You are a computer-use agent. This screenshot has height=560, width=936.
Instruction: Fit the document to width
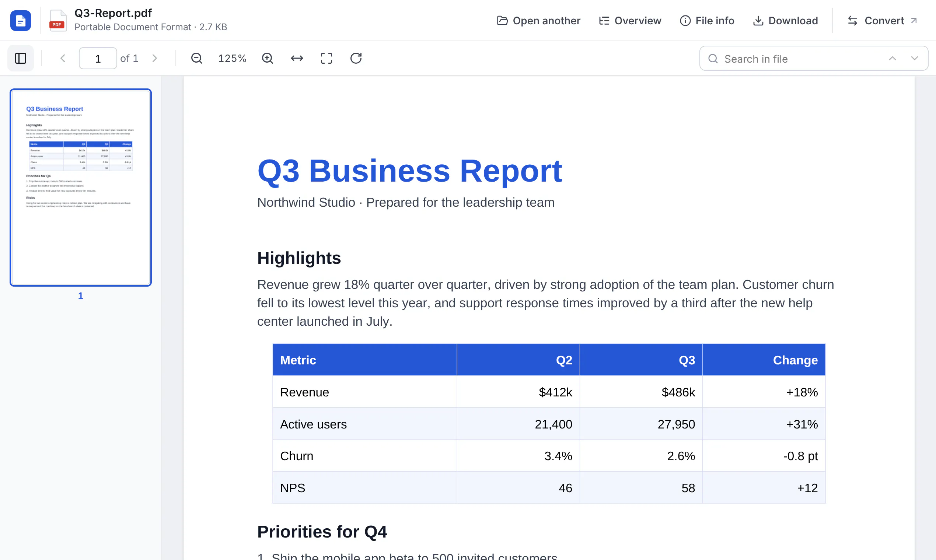[x=297, y=58]
